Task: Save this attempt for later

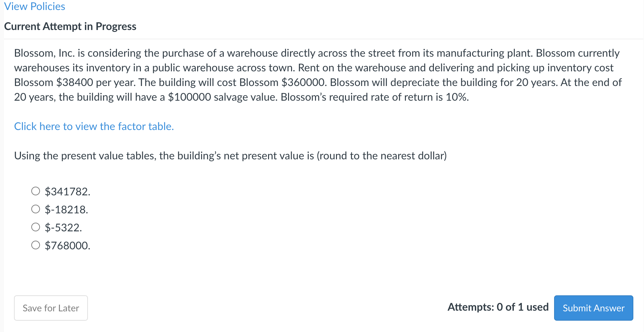Action: 51,308
